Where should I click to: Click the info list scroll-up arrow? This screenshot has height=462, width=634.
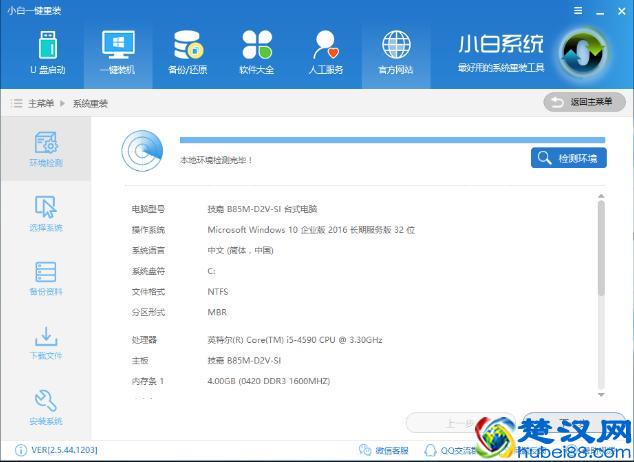pyautogui.click(x=601, y=196)
